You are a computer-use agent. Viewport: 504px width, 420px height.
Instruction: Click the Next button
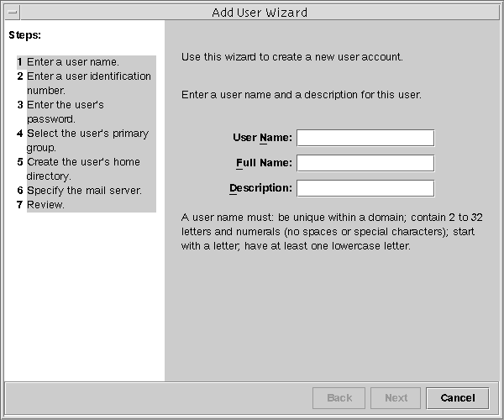(x=396, y=398)
